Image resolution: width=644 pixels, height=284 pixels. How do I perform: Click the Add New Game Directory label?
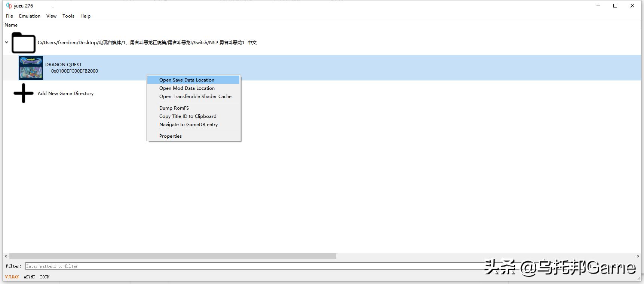coord(66,94)
